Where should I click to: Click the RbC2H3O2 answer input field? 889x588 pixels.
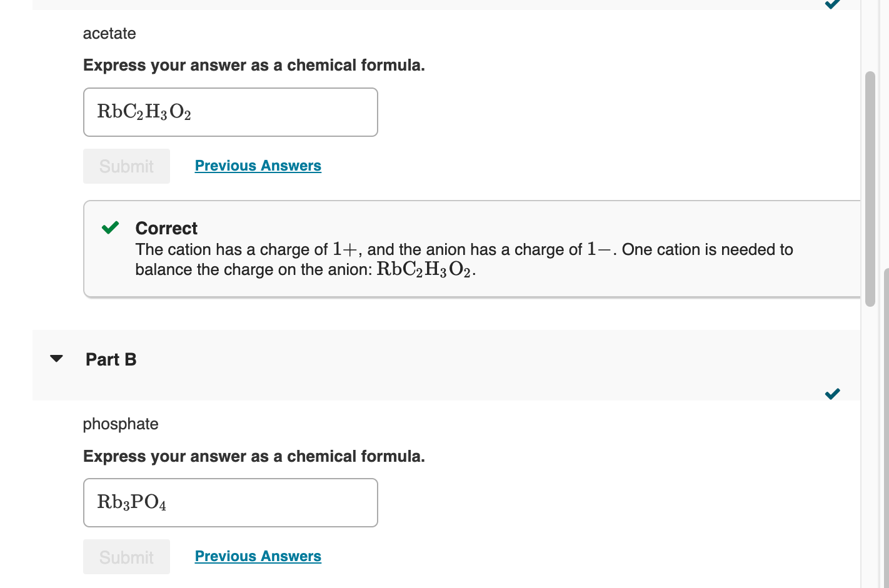pyautogui.click(x=230, y=112)
